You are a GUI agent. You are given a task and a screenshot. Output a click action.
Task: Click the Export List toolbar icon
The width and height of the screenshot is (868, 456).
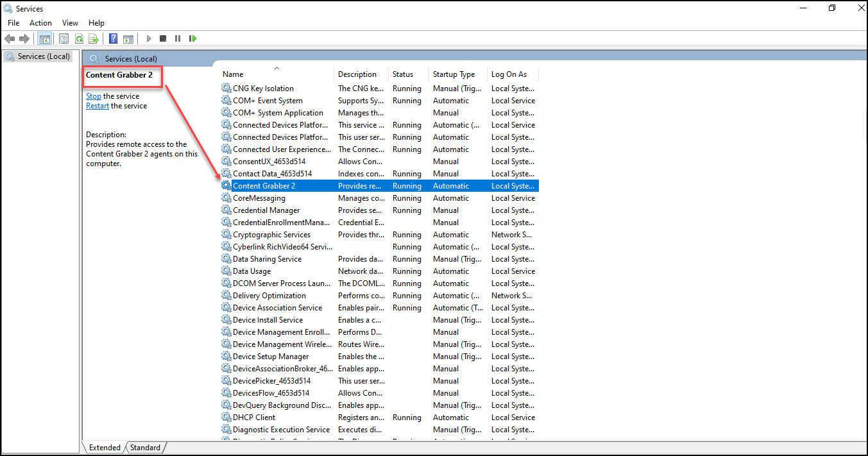pyautogui.click(x=94, y=38)
